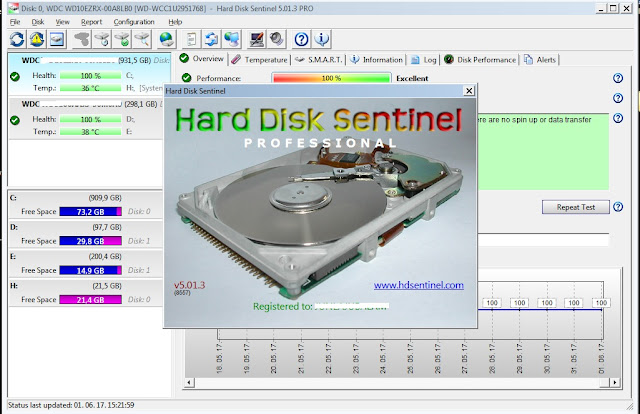Screen dimensions: 640x414
Task: Click the disk drive picture toolbar icon
Action: (x=57, y=40)
